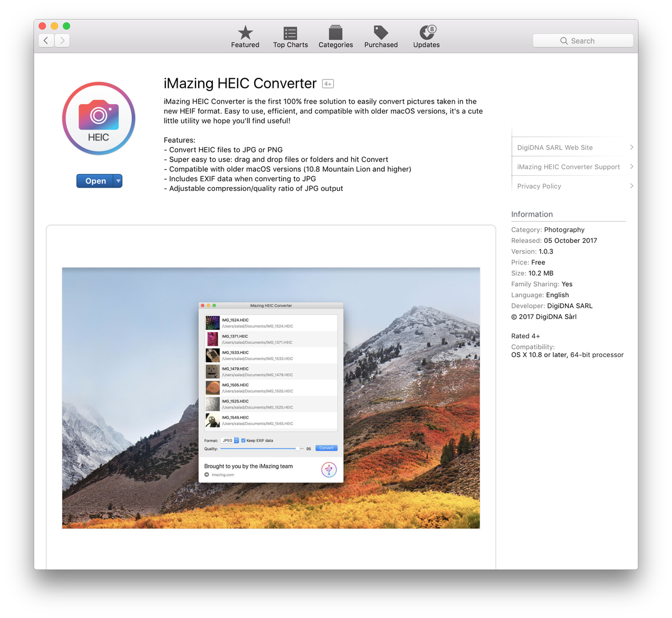Click the Purchased tab label
672x618 pixels.
(x=381, y=45)
